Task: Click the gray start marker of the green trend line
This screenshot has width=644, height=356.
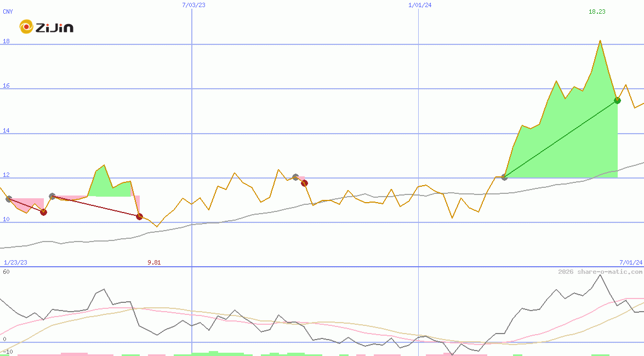Action: [x=504, y=176]
